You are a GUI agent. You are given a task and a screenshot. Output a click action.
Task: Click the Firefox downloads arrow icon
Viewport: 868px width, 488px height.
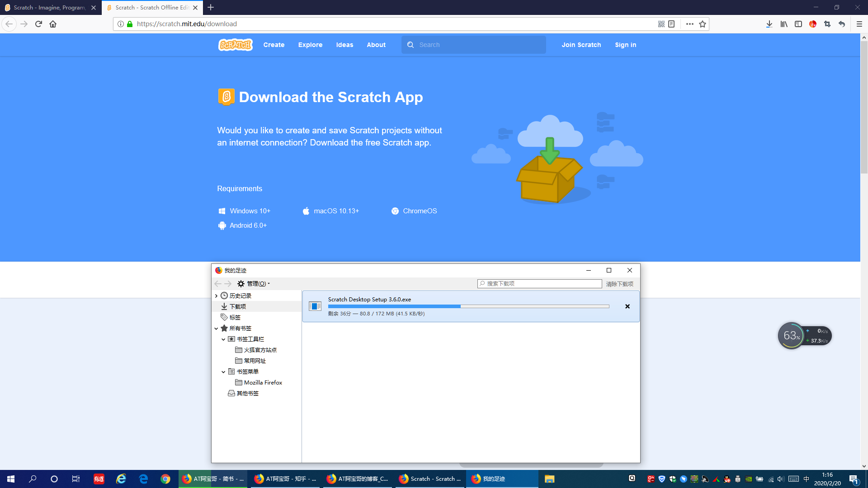coord(769,24)
